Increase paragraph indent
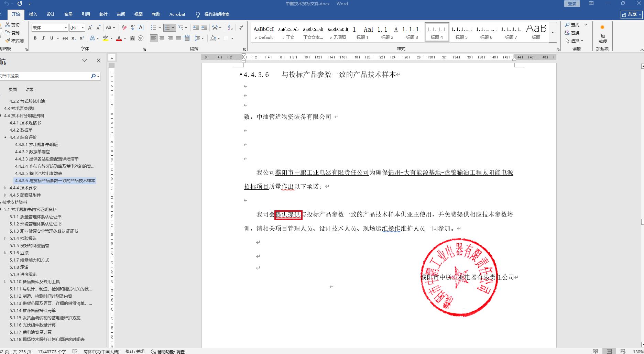 204,27
